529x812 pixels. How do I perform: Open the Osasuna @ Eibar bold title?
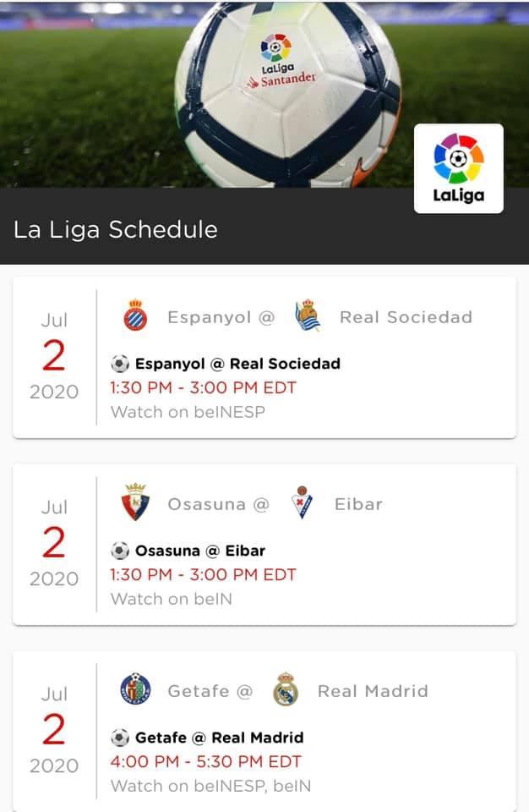(x=200, y=551)
